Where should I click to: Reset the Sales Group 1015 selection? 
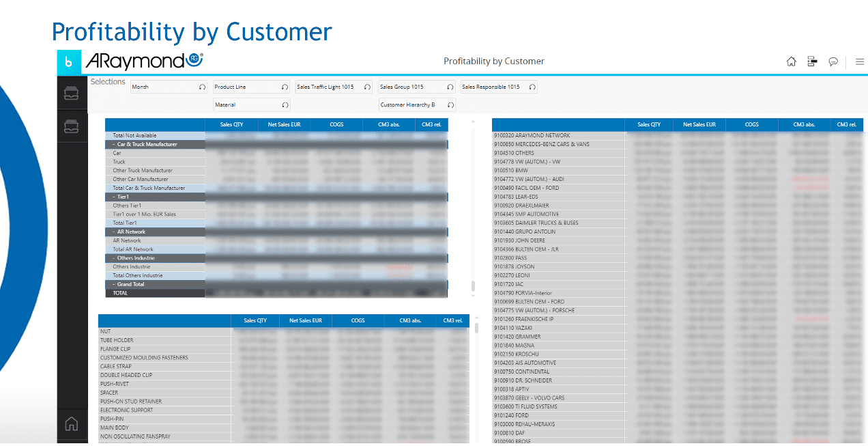[x=450, y=87]
